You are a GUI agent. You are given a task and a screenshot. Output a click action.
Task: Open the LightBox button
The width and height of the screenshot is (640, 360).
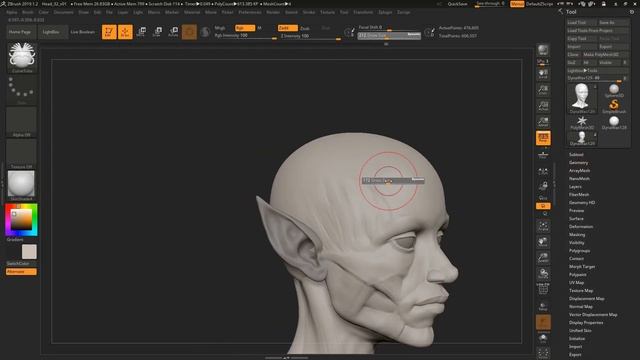click(52, 32)
